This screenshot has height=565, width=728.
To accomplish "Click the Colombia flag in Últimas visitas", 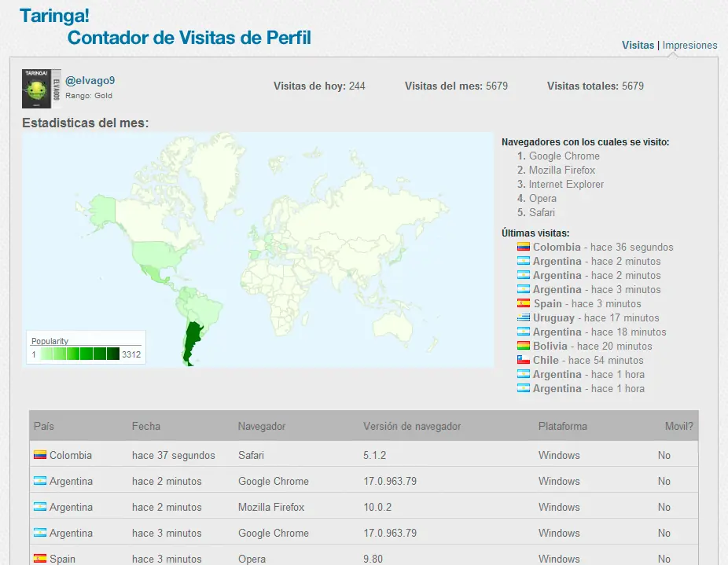I will [524, 247].
